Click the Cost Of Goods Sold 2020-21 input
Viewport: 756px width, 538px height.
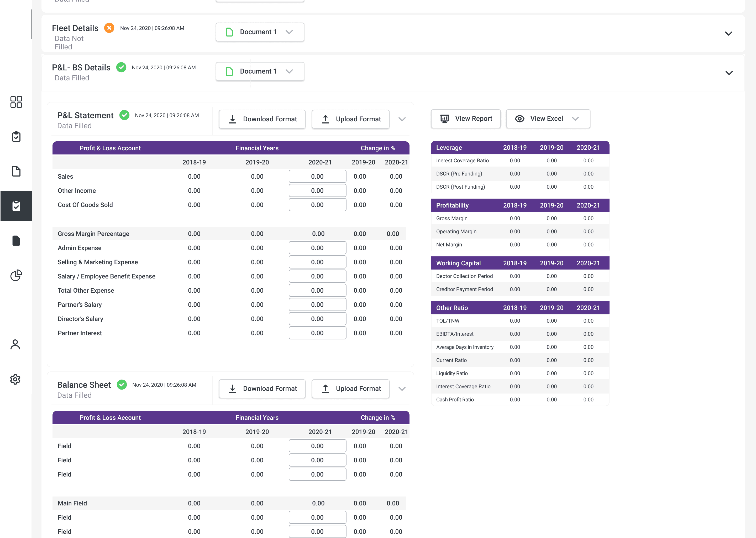(x=317, y=205)
